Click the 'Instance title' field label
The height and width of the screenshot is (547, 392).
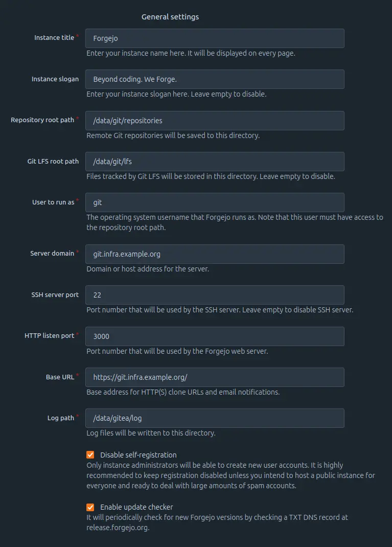(x=54, y=38)
